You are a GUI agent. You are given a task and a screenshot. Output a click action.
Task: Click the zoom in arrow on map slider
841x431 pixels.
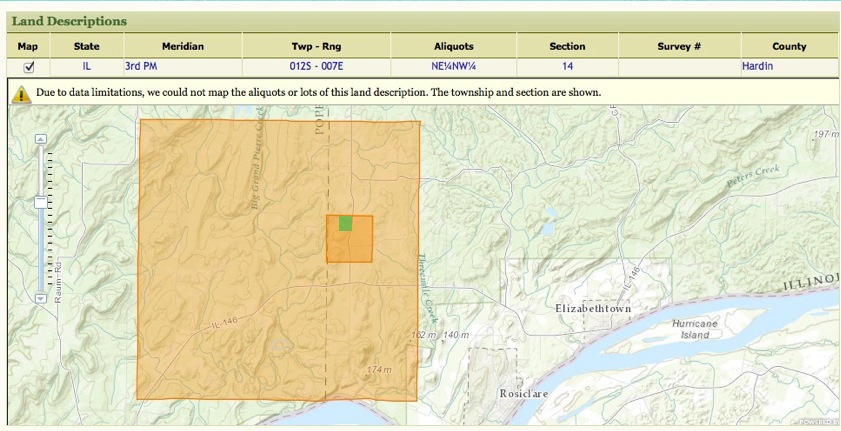(x=41, y=139)
